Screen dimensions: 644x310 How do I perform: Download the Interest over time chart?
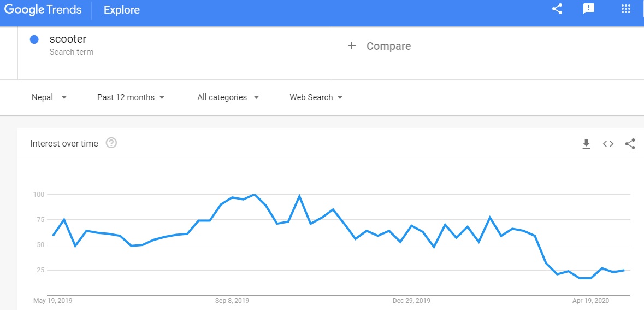click(x=586, y=144)
